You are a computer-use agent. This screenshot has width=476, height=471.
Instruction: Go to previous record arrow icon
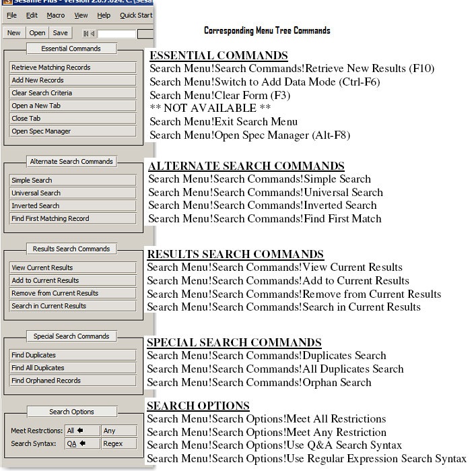click(x=93, y=34)
